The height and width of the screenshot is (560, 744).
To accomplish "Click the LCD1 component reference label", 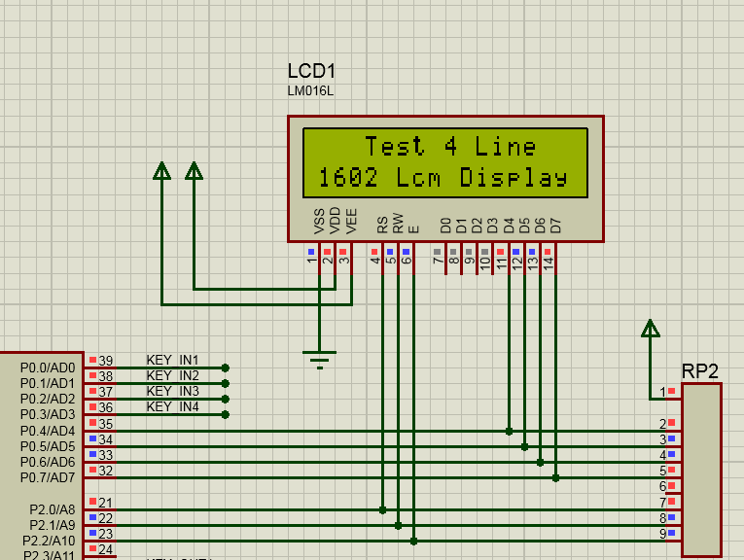I will point(311,71).
